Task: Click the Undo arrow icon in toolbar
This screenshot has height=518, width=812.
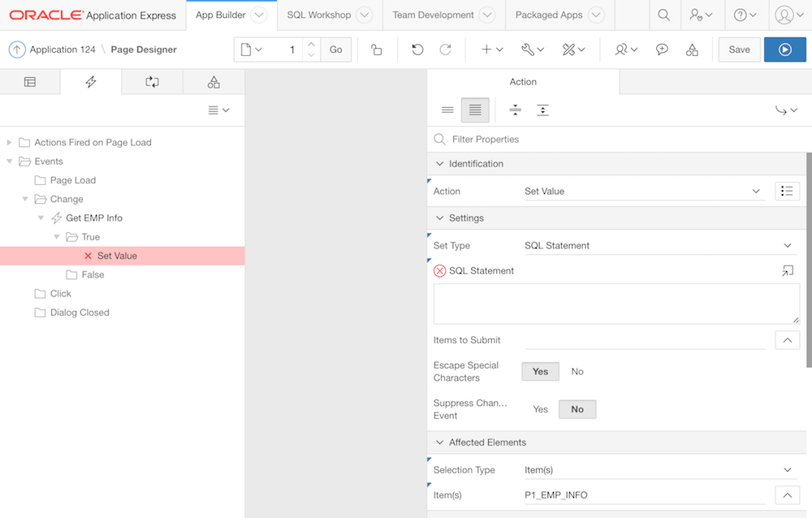Action: pyautogui.click(x=417, y=50)
